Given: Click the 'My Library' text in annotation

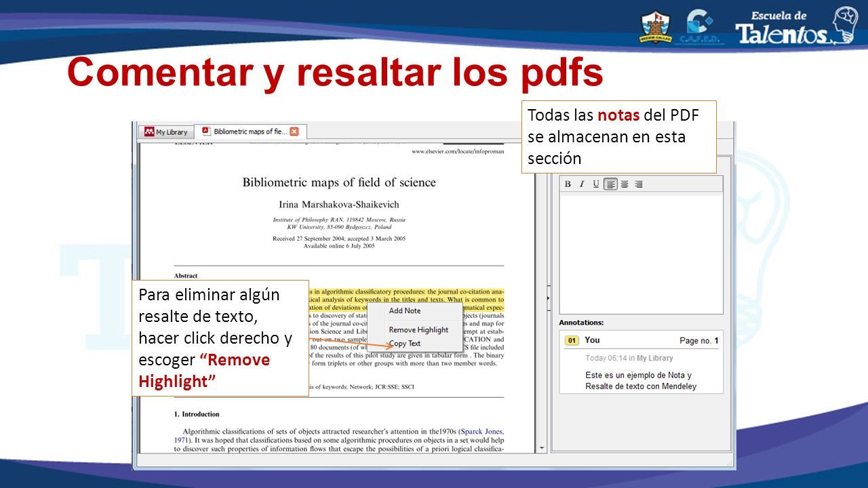Looking at the screenshot, I should click(x=654, y=358).
